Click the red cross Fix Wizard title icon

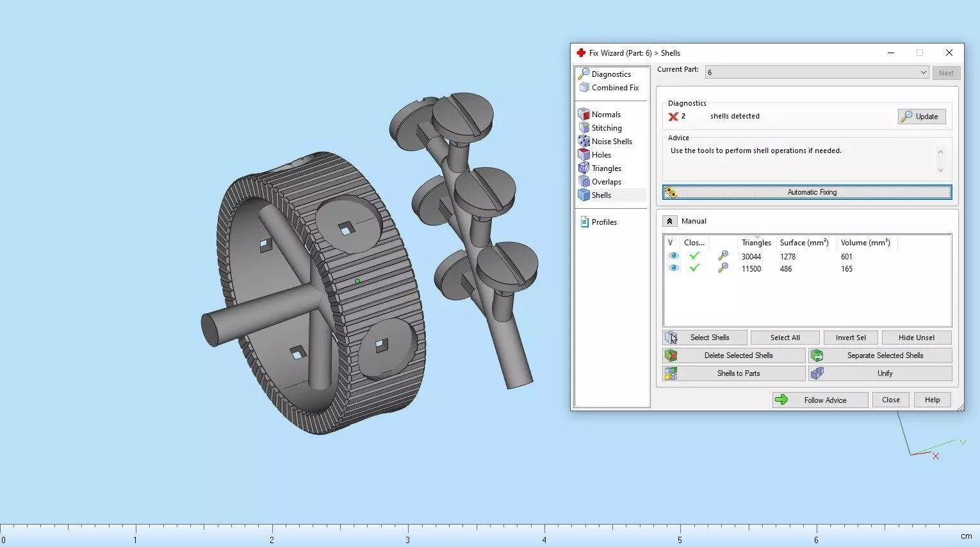coord(580,53)
